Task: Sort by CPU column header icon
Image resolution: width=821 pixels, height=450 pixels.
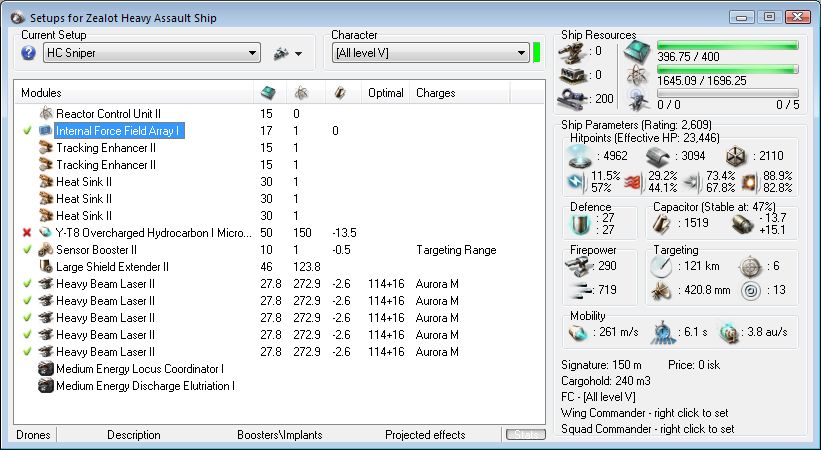Action: [x=268, y=93]
